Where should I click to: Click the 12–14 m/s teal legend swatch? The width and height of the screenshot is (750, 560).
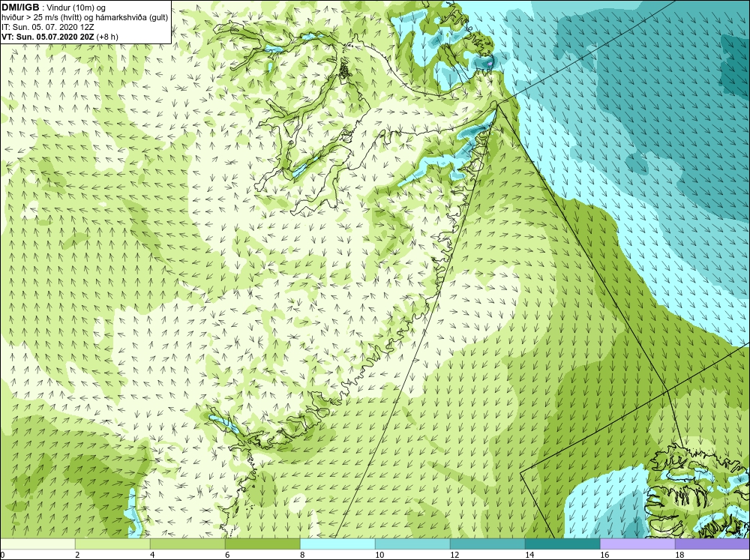(x=487, y=544)
